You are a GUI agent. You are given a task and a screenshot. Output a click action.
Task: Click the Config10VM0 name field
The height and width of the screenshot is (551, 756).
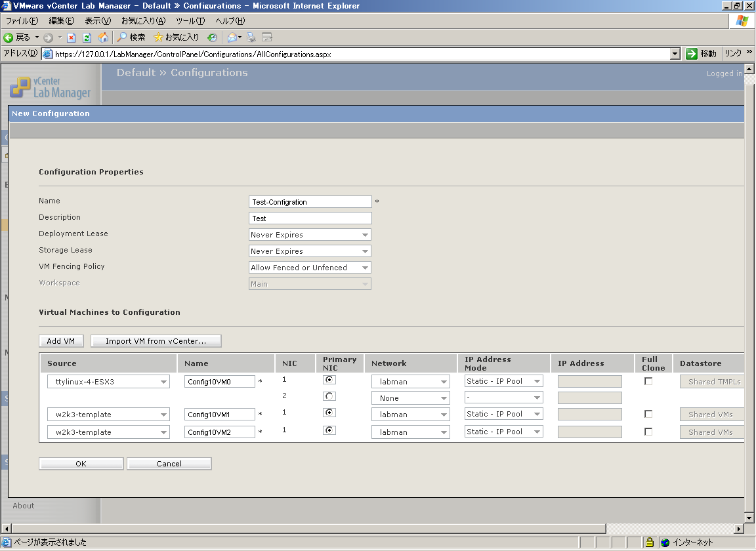tap(219, 382)
